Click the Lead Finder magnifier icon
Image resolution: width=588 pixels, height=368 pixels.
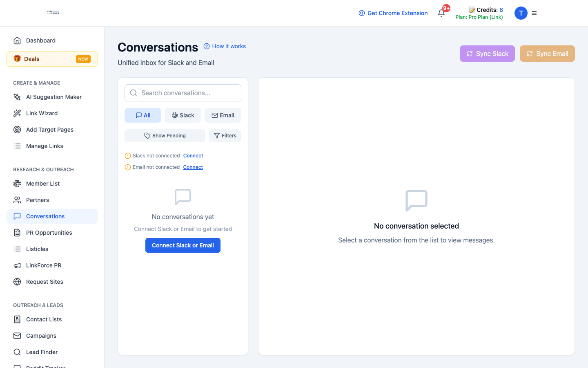[x=17, y=352]
